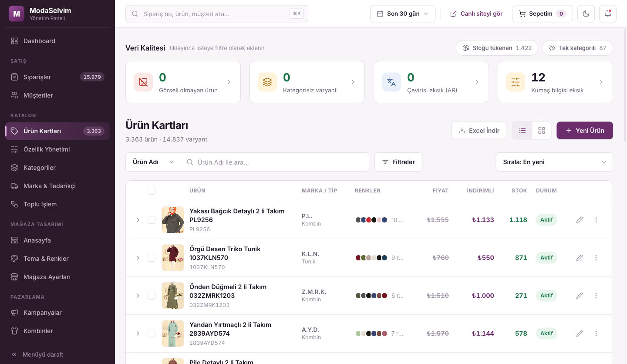627x364 pixels.
Task: Check the Örgü Desen Triko Tunik checkbox
Action: (x=152, y=258)
